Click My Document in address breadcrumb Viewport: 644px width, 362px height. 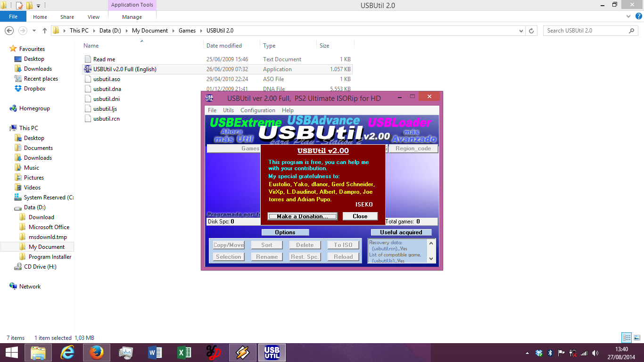[x=150, y=31]
